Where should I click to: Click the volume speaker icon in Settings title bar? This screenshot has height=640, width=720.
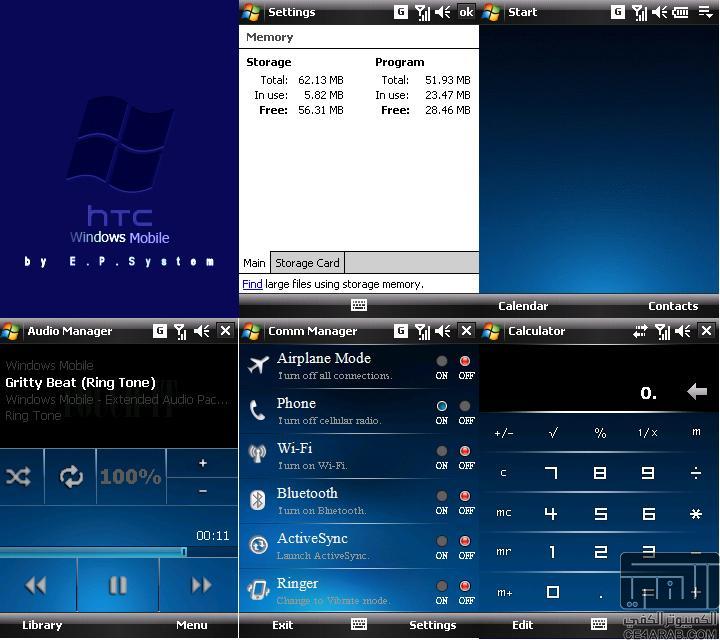click(x=443, y=12)
